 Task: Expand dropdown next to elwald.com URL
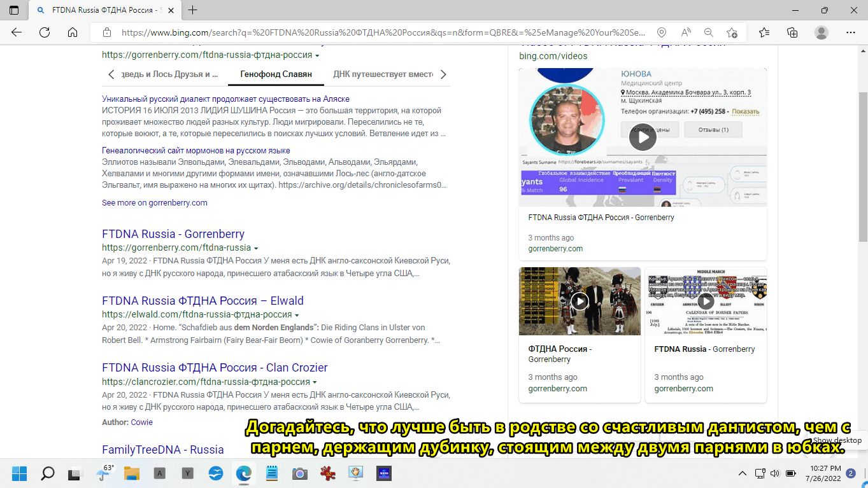point(297,315)
